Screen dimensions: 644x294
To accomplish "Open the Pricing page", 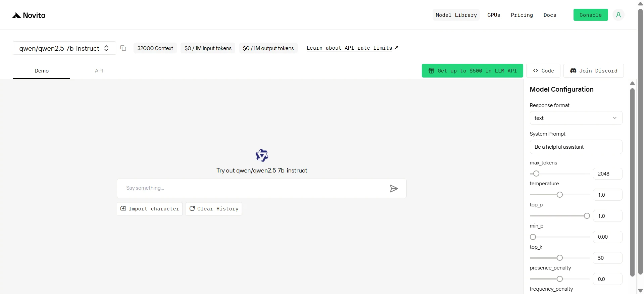I will [x=522, y=15].
